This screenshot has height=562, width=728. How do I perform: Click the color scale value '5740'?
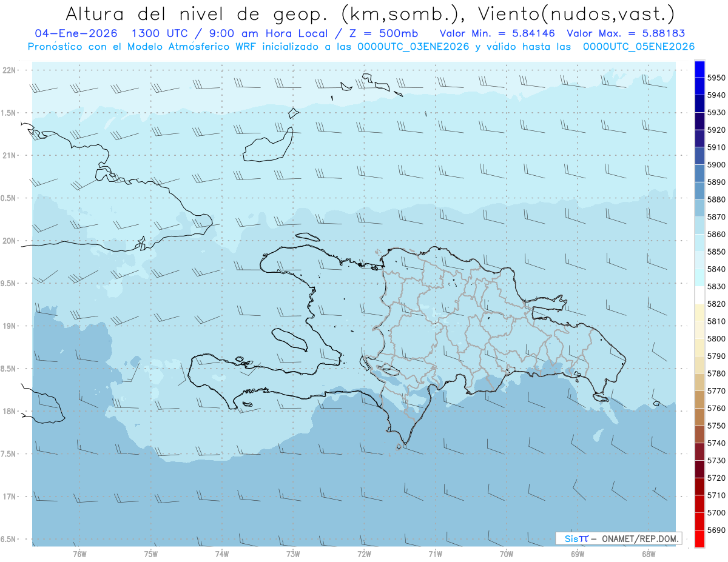(x=716, y=443)
